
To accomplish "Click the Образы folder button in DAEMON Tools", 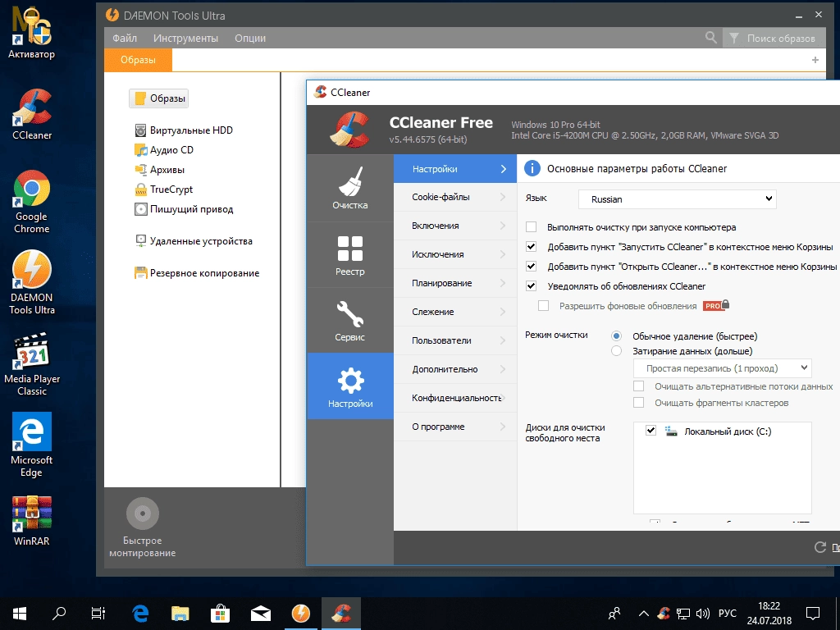I will tap(159, 98).
